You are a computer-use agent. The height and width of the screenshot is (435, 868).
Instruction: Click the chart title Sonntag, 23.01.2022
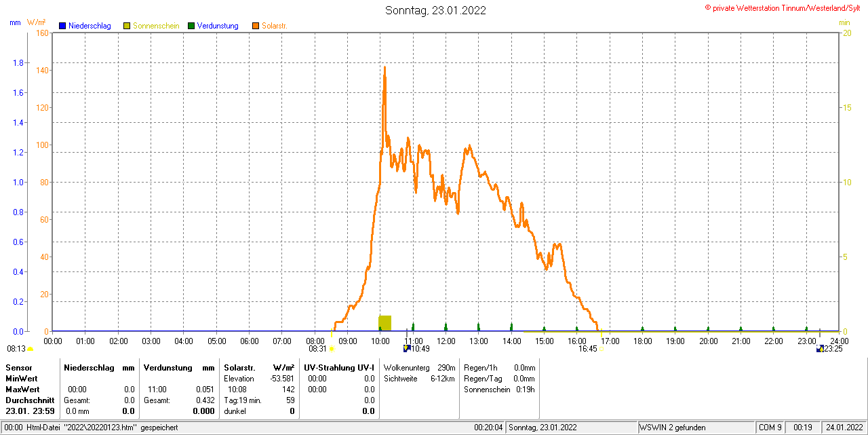coord(435,10)
